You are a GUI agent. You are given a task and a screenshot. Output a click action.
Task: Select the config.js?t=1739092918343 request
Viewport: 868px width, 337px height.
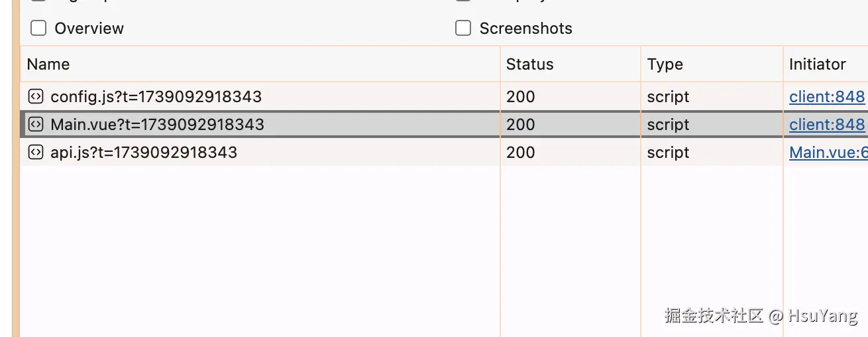(x=156, y=97)
